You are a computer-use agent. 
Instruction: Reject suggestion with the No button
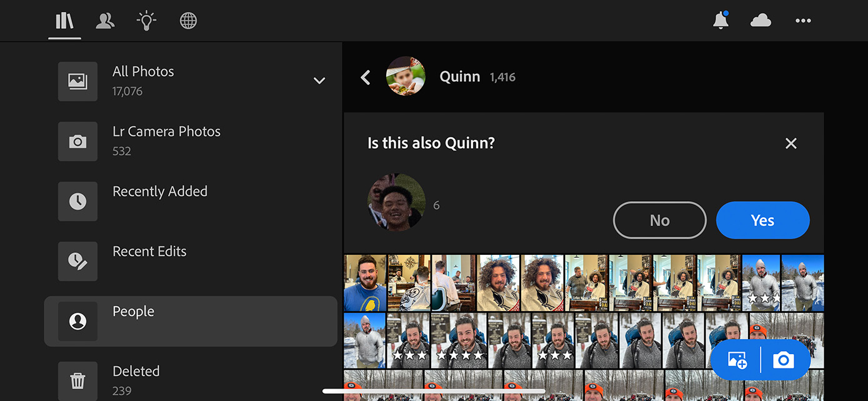pyautogui.click(x=659, y=220)
